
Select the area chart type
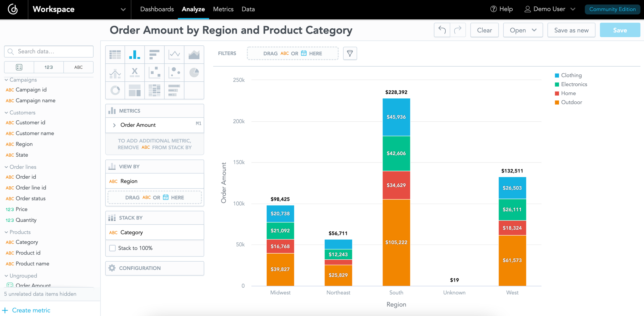click(194, 54)
